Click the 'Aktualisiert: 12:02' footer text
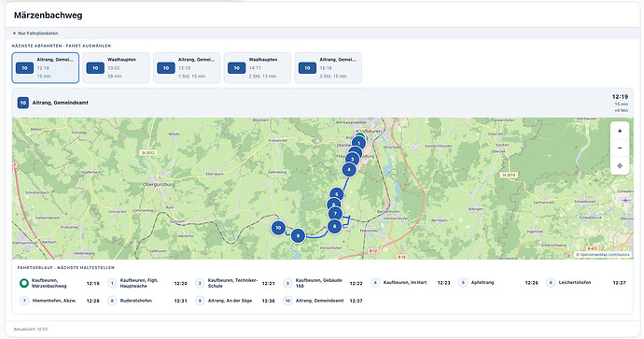Screen dimensions: 644x339 click(31, 329)
